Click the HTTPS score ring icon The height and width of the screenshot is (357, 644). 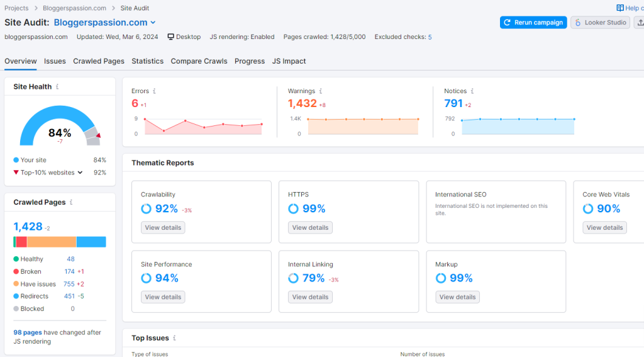point(293,208)
